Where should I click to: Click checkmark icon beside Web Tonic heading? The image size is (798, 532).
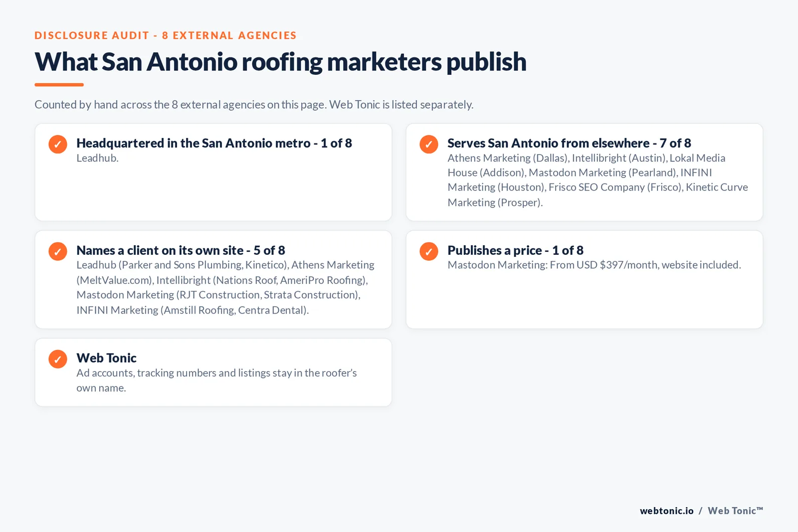coord(58,359)
